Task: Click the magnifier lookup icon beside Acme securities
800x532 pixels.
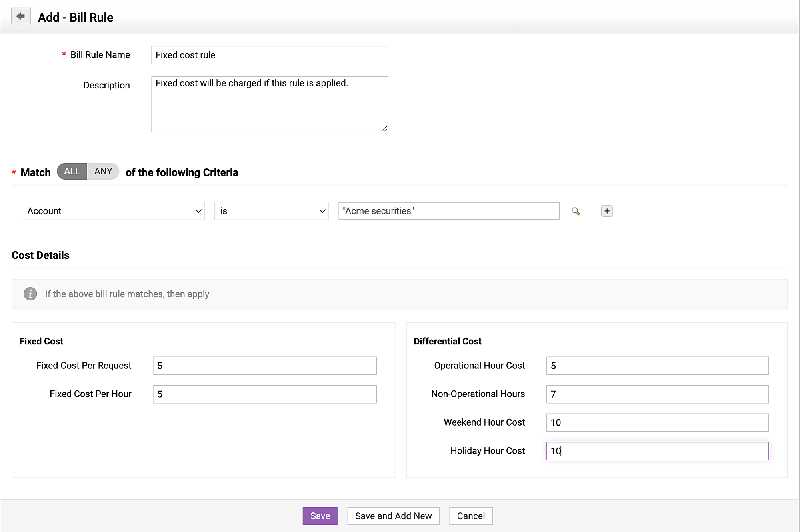Action: click(x=576, y=211)
